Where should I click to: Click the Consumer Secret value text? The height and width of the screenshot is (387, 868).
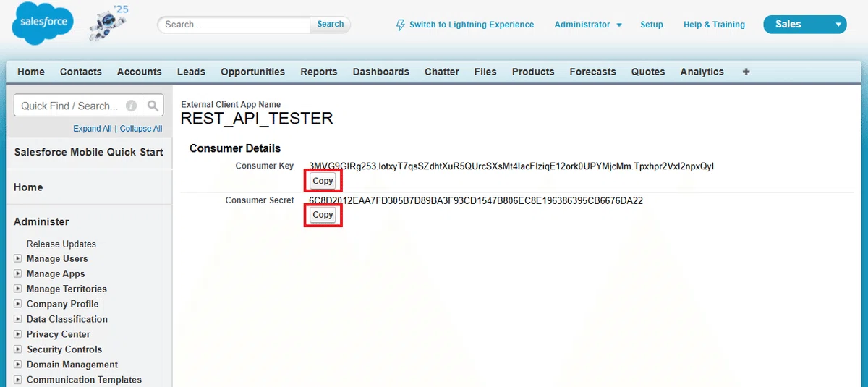click(476, 200)
